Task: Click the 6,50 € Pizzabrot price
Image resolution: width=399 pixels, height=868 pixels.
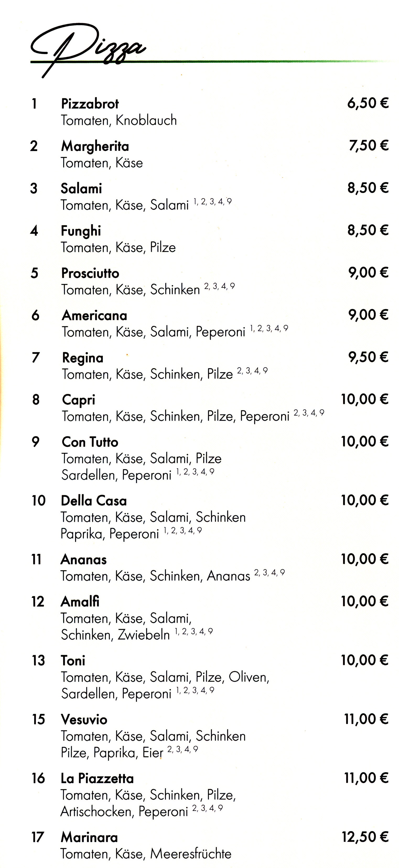Action: click(x=368, y=103)
